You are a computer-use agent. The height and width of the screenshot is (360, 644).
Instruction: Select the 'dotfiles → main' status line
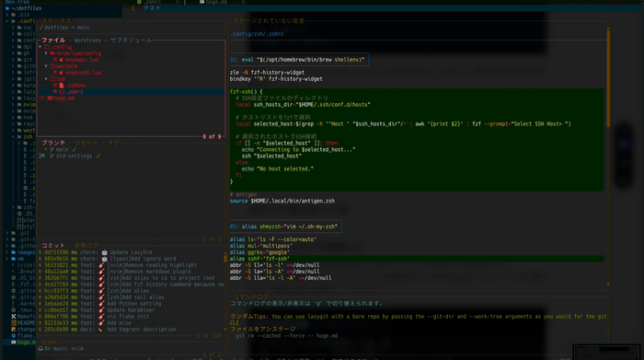(66, 28)
